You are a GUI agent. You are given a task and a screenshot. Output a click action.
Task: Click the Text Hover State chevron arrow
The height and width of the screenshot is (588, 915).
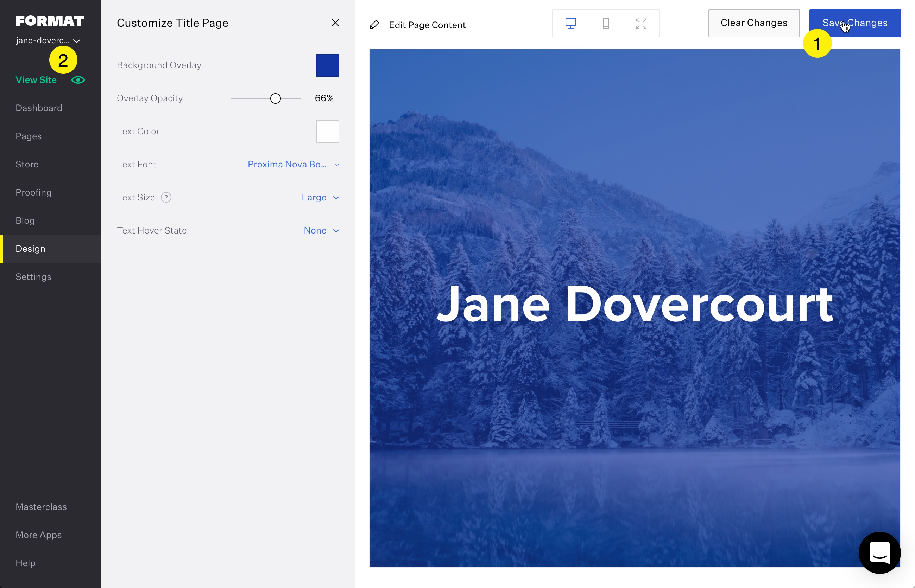(x=336, y=231)
